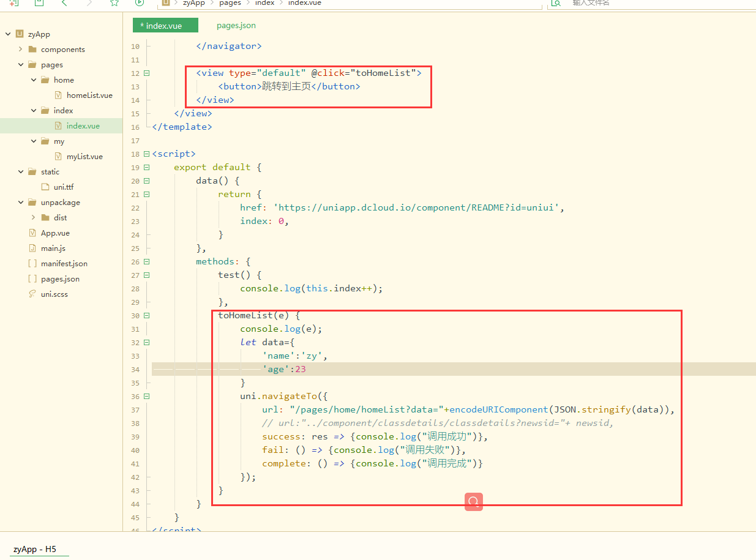
Task: Click encodeURIComponent in line 37
Action: (499, 410)
